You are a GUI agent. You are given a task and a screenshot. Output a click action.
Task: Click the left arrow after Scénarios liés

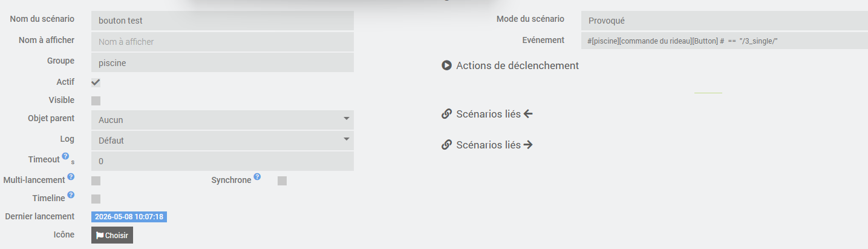pos(528,114)
